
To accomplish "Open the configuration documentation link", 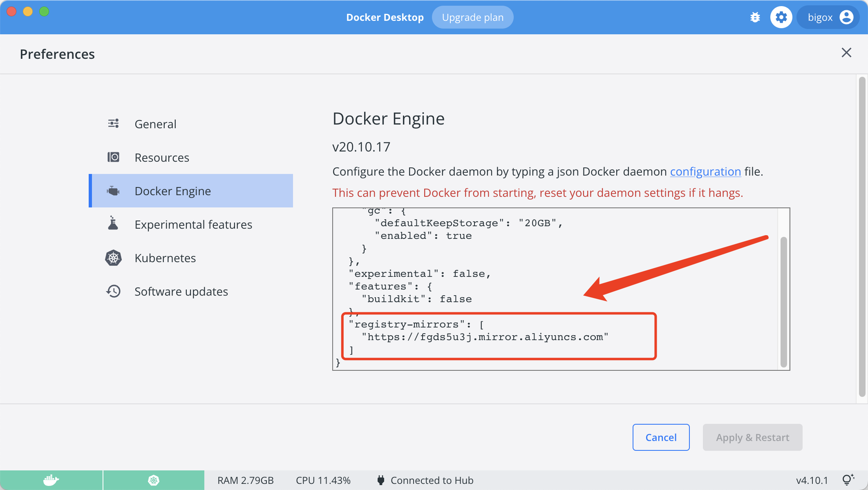I will pos(705,171).
